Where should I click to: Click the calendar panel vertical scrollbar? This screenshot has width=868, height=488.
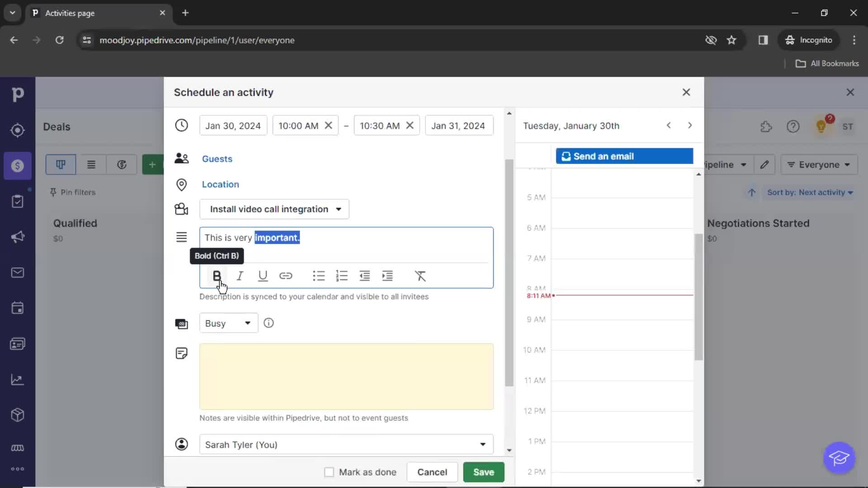coord(699,297)
